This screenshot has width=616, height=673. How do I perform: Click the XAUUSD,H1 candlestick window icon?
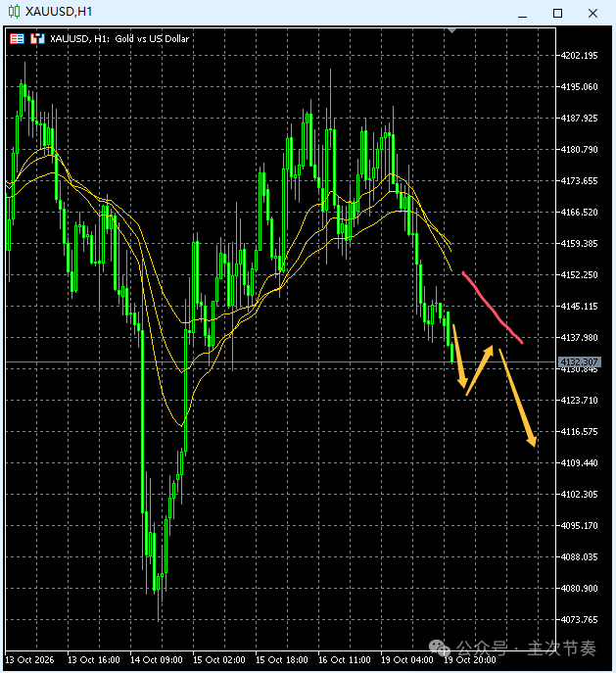(x=14, y=12)
